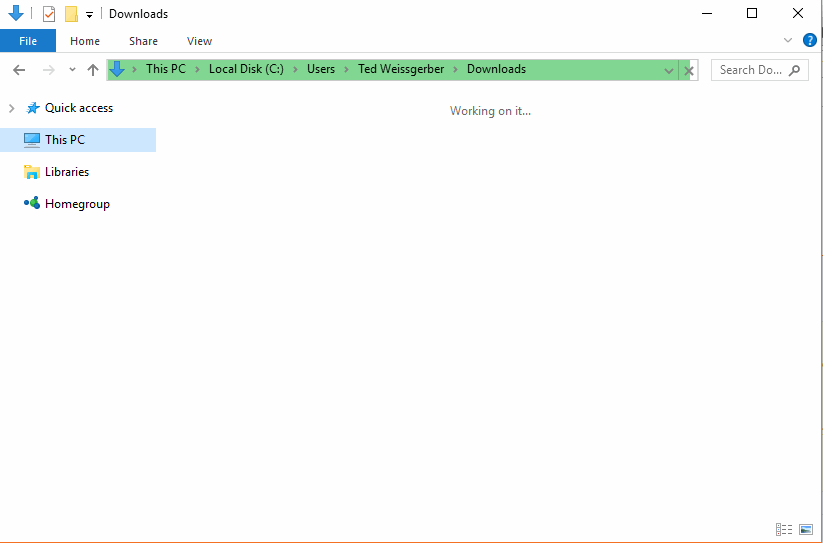Viewport: 823px width, 543px height.
Task: Open the Customize Quick Access Toolbar dropdown
Action: 89,15
